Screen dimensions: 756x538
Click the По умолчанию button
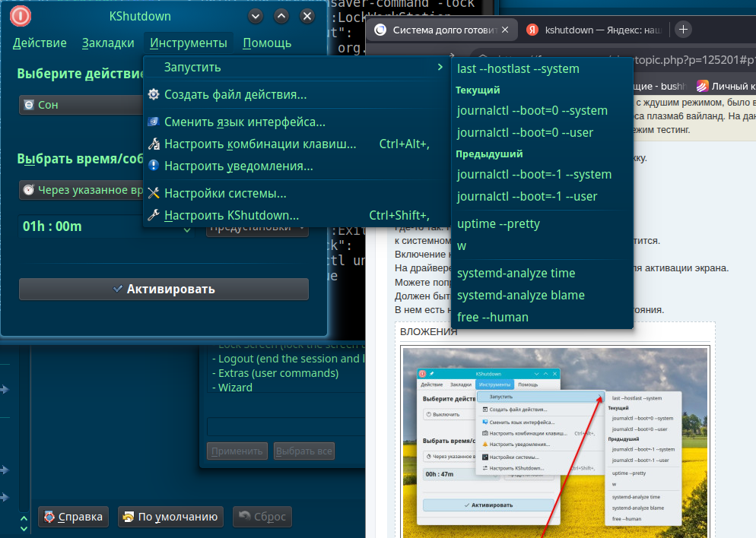point(170,517)
